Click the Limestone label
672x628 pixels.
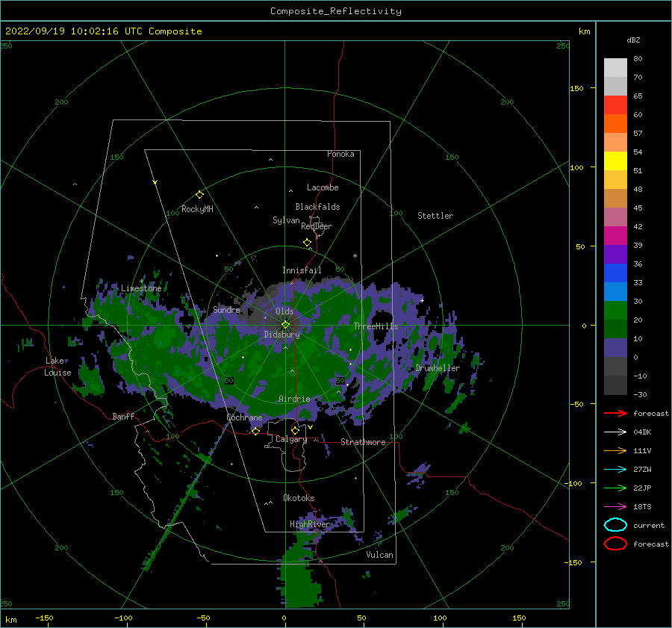[x=141, y=288]
